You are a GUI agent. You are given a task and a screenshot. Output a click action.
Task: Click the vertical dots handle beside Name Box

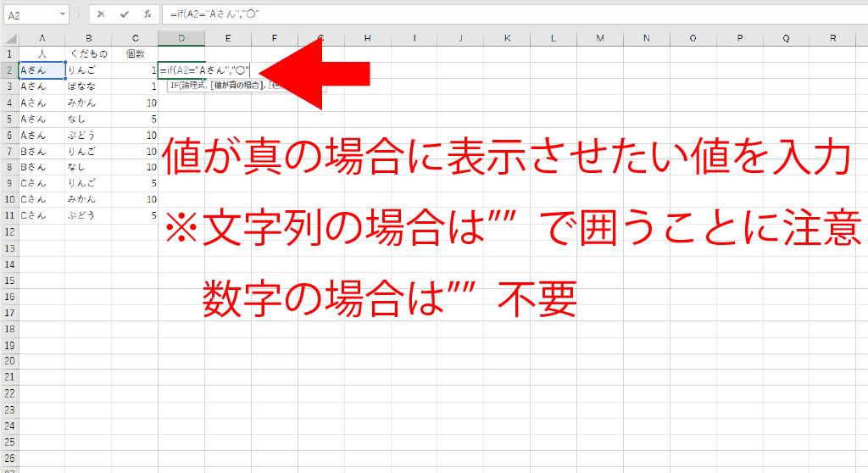[x=80, y=14]
